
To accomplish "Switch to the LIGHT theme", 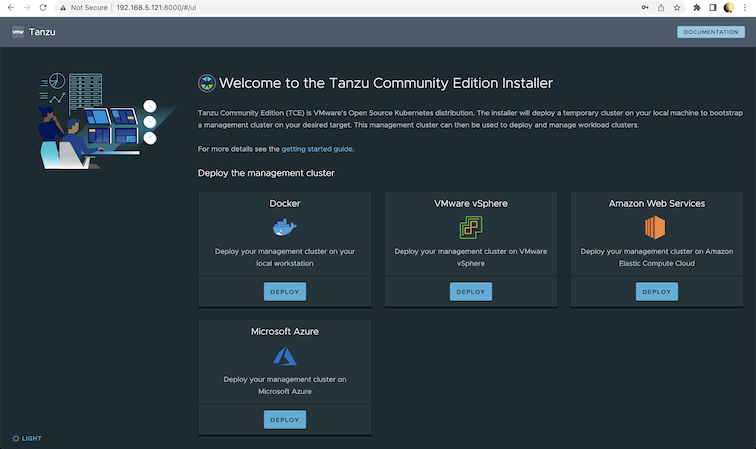I will (27, 438).
